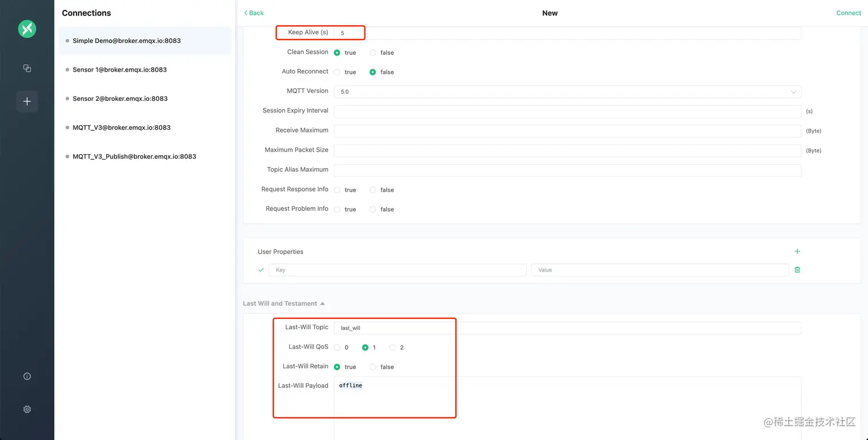The image size is (868, 440).
Task: Delete the user property with trash icon
Action: [797, 270]
